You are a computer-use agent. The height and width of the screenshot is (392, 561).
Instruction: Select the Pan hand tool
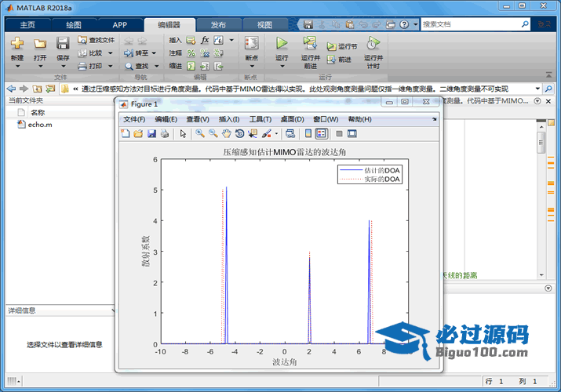226,134
